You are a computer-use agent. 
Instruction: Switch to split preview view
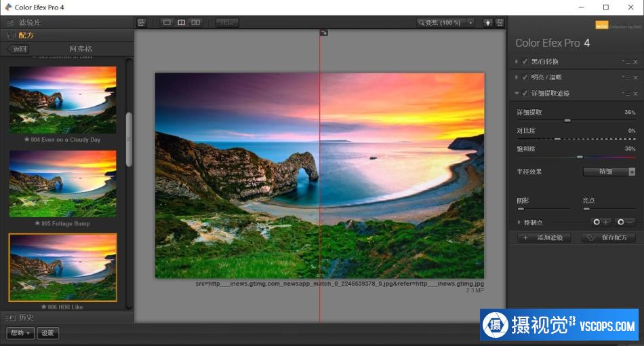click(x=181, y=22)
